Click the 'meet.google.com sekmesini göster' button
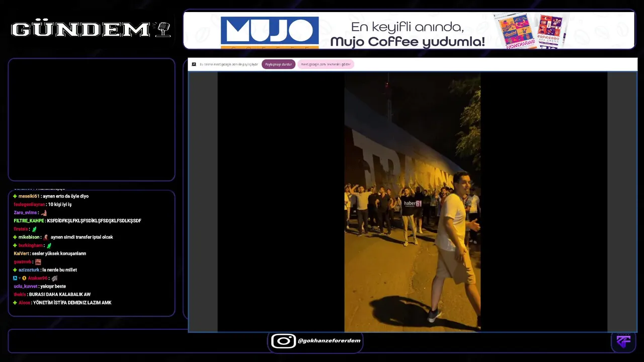Image resolution: width=644 pixels, height=362 pixels. point(326,64)
